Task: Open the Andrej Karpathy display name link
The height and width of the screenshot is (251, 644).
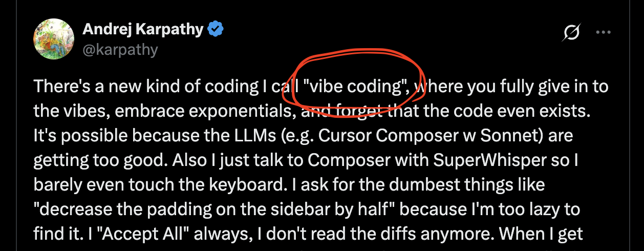Action: [143, 30]
